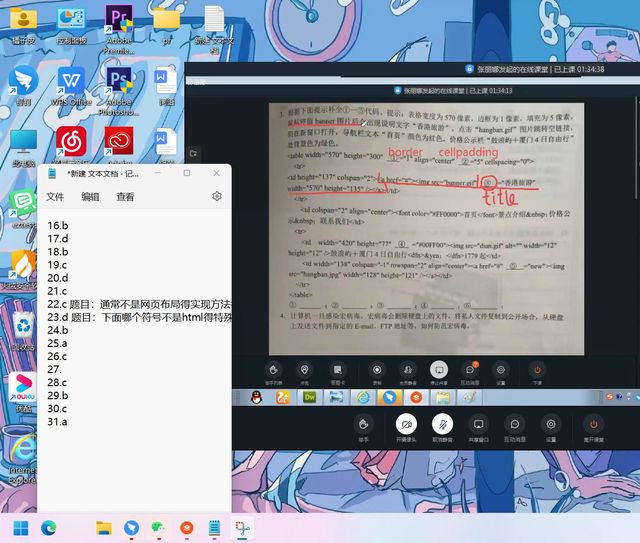Leave the classroom with red power button
The width and height of the screenshot is (640, 543).
594,423
